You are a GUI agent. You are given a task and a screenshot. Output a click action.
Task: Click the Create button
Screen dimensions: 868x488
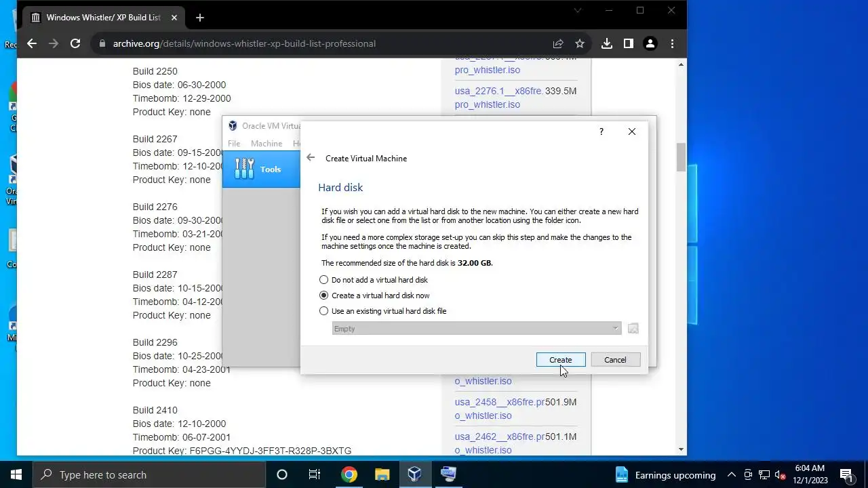(561, 360)
